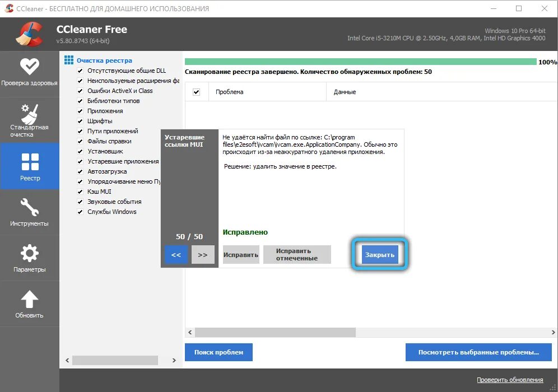Click the Исправить button
The height and width of the screenshot is (392, 558).
coord(241,255)
